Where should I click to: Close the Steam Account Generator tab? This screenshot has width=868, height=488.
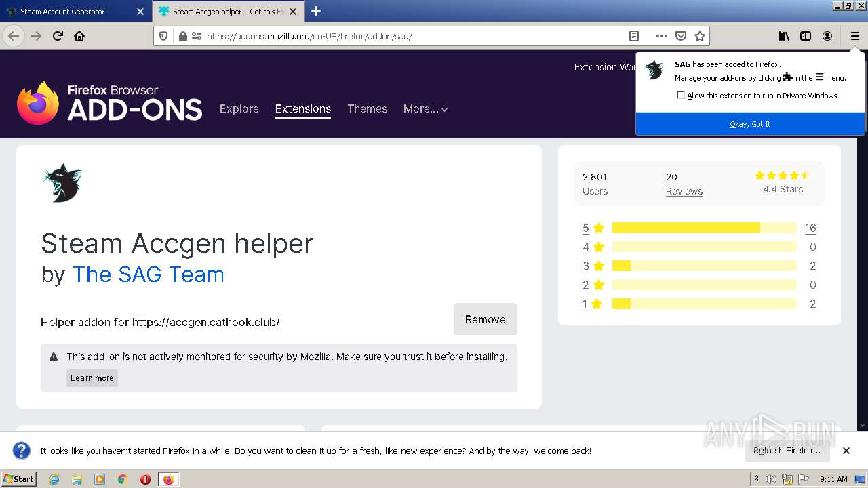pyautogui.click(x=140, y=12)
